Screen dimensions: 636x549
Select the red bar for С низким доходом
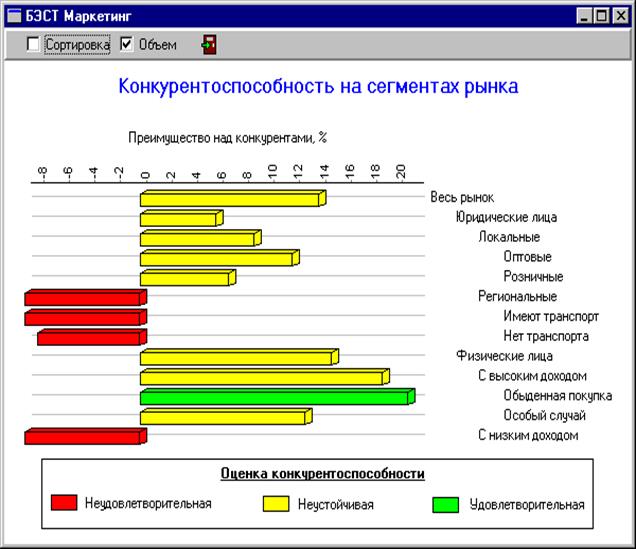click(x=84, y=437)
